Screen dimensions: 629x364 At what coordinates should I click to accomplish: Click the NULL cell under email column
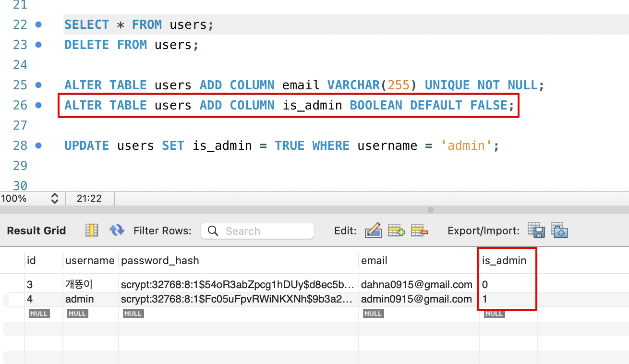(x=373, y=314)
